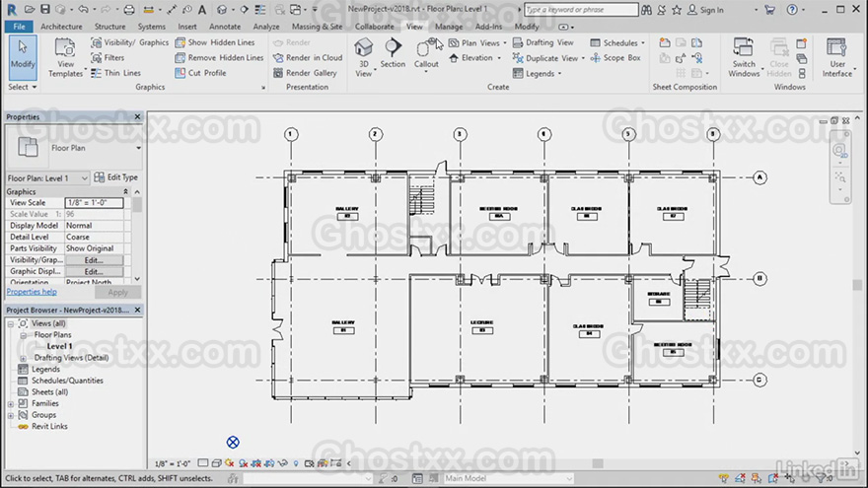868x488 pixels.
Task: Switch to the Annotate ribbon tab
Action: tap(225, 27)
